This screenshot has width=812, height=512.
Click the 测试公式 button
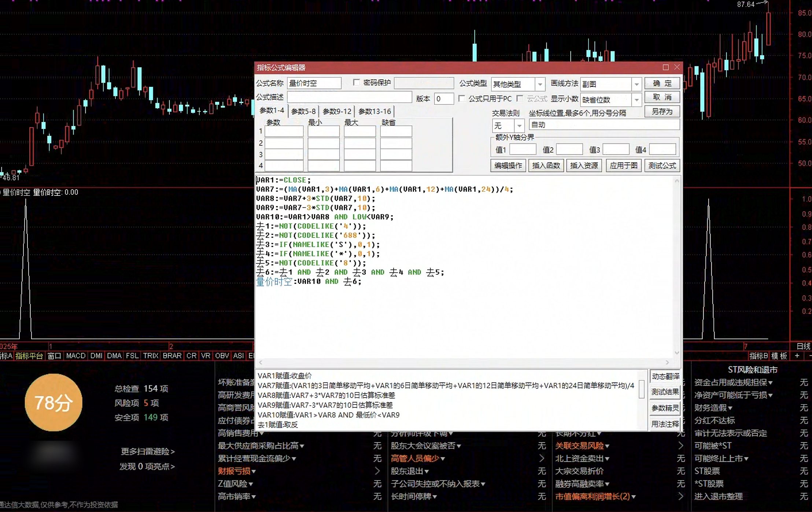pyautogui.click(x=662, y=165)
